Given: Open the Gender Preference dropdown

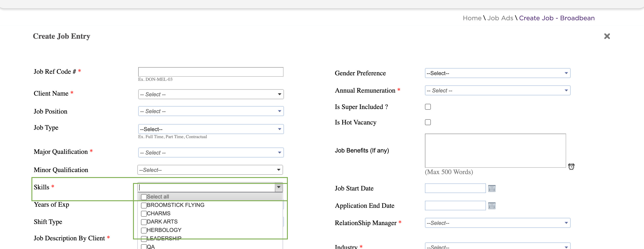Looking at the screenshot, I should [498, 73].
